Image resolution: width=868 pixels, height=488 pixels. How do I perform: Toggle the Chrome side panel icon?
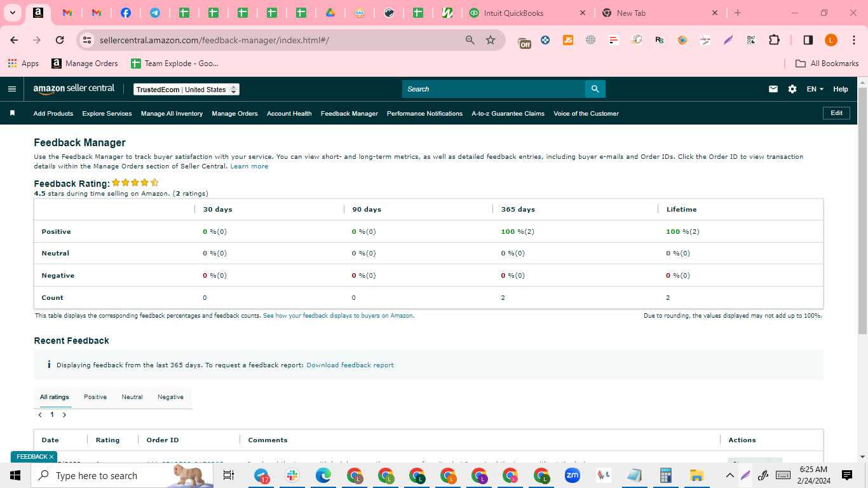(808, 40)
